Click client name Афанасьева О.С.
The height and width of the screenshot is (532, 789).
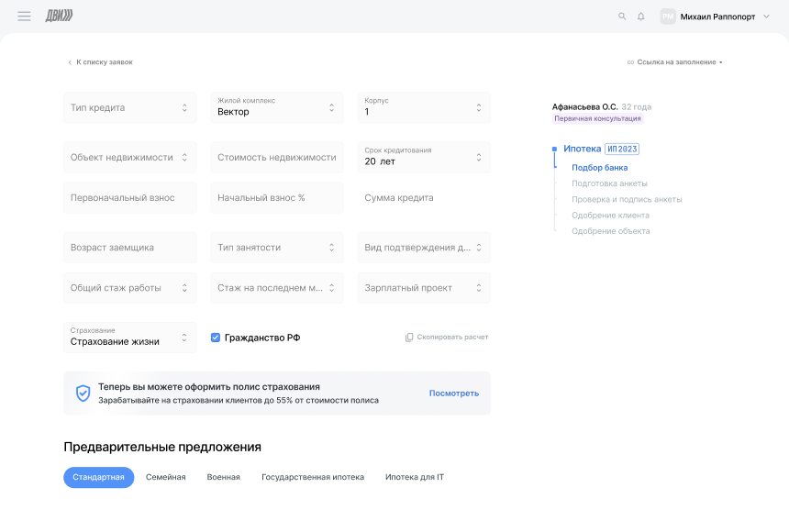pyautogui.click(x=584, y=106)
